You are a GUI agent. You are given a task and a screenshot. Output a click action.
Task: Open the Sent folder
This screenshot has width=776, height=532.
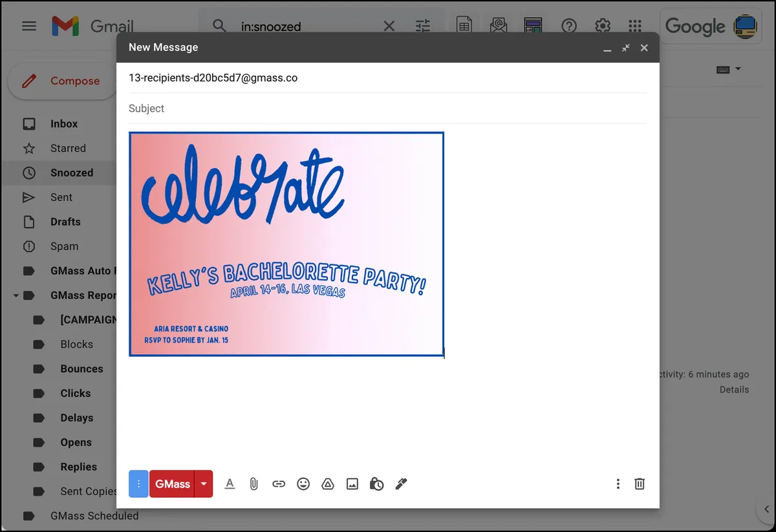click(61, 197)
